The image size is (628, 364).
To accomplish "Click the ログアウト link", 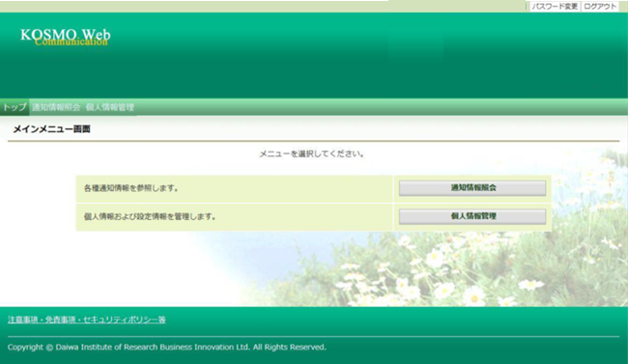I will click(600, 7).
